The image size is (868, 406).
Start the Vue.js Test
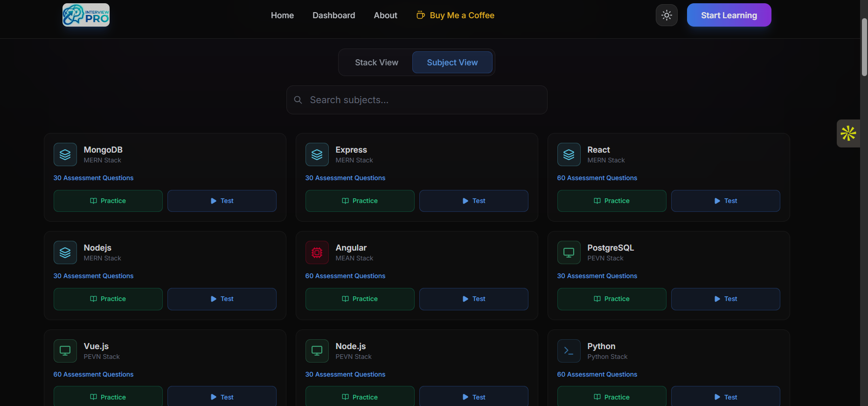tap(222, 397)
